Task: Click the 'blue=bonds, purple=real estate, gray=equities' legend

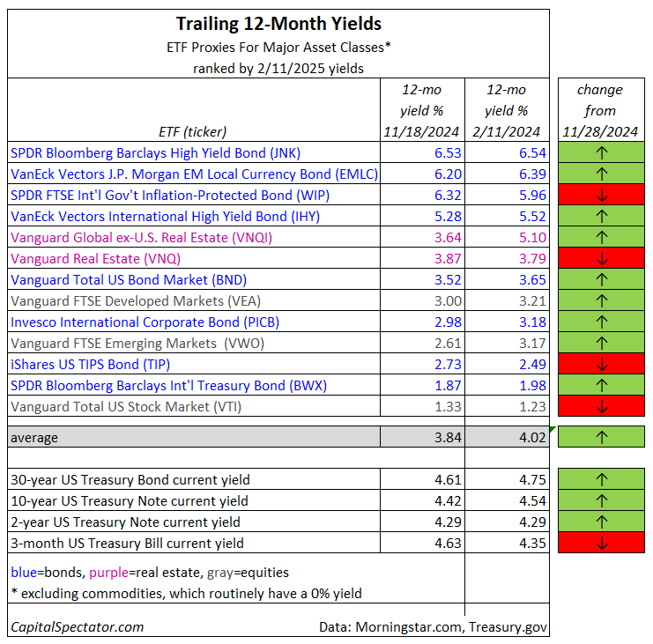Action: [150, 573]
